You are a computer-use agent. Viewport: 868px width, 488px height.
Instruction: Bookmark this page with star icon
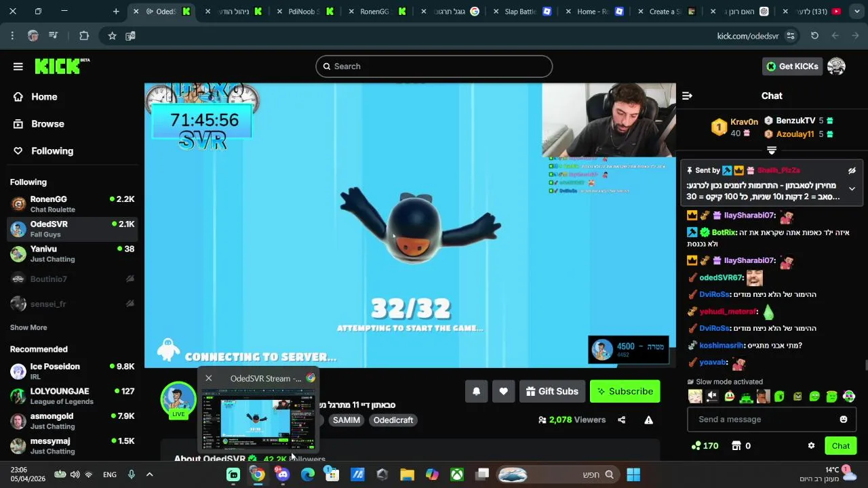coord(112,36)
